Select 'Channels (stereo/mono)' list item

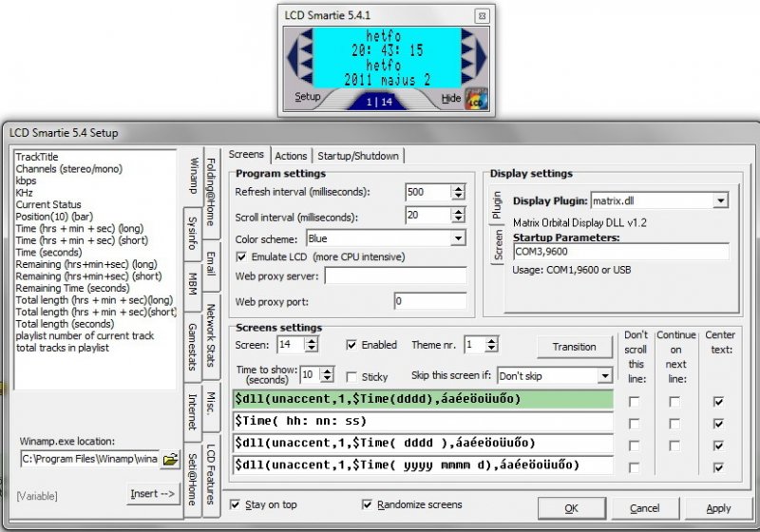point(68,169)
